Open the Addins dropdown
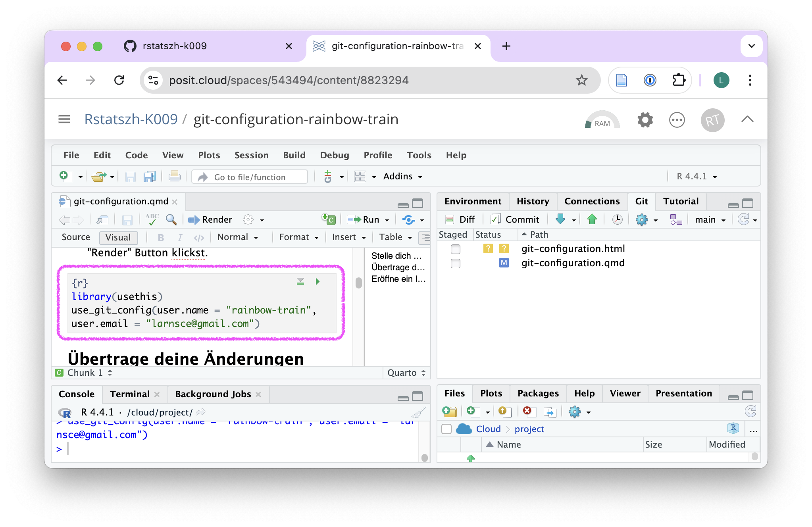The height and width of the screenshot is (527, 812). (x=403, y=176)
